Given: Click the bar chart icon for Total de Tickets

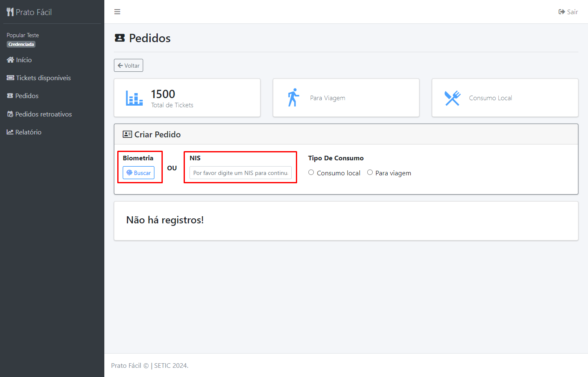Looking at the screenshot, I should tap(134, 98).
